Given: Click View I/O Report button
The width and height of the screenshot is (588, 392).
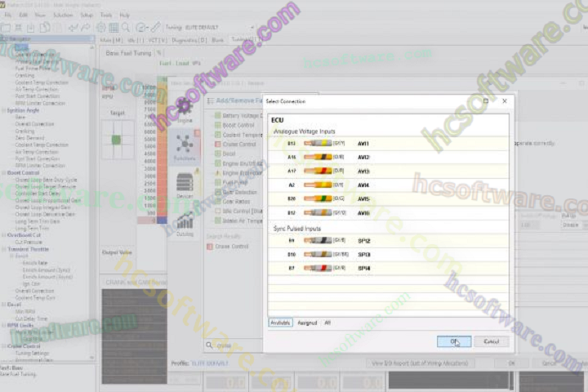Looking at the screenshot, I should coord(420,363).
